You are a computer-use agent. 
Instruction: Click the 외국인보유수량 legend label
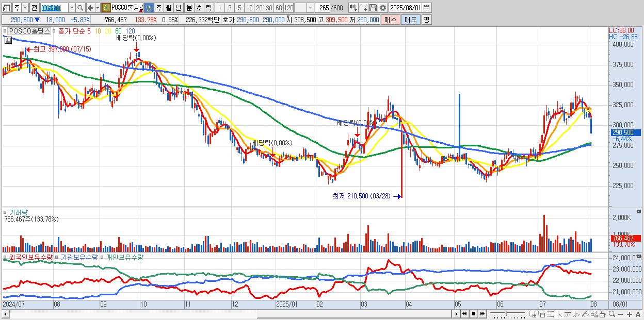click(x=31, y=257)
